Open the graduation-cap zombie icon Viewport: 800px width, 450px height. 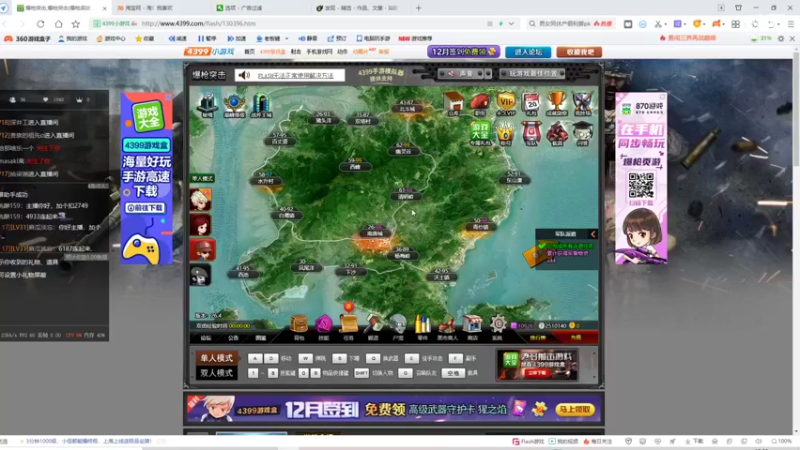click(582, 133)
